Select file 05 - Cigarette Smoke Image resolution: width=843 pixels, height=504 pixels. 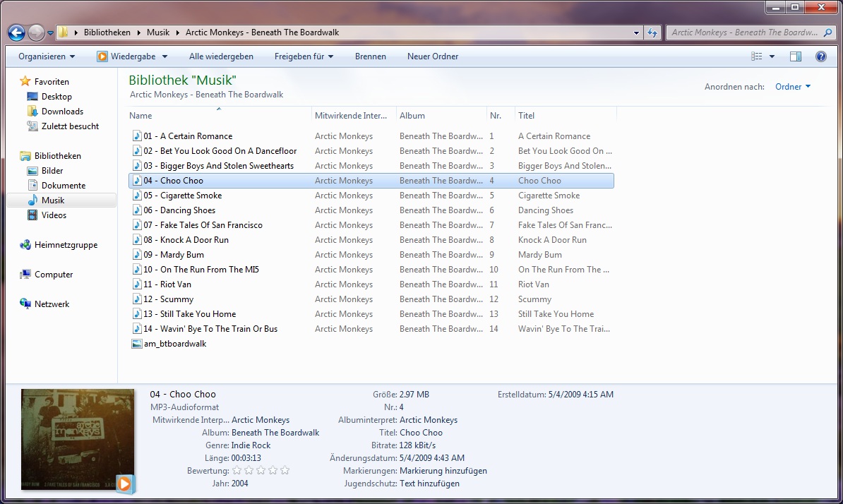click(x=182, y=196)
